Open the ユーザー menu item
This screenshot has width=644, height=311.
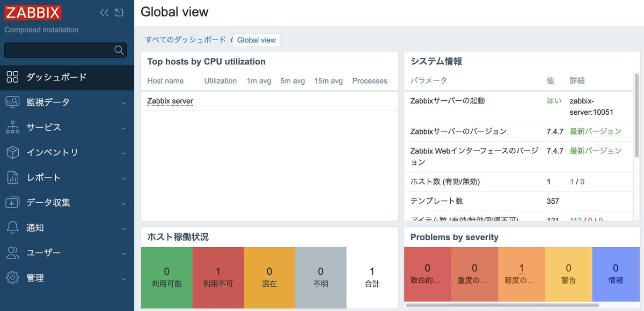pyautogui.click(x=67, y=254)
